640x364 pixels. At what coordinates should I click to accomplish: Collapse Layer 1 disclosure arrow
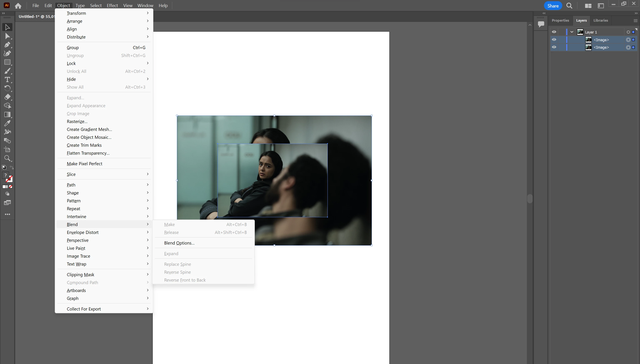tap(572, 32)
